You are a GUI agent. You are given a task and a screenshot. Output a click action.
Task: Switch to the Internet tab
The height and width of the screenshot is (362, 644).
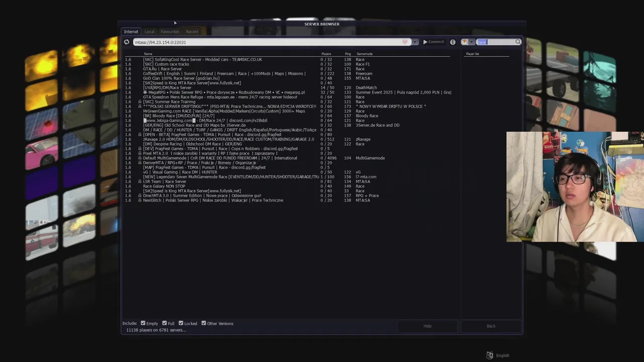131,32
